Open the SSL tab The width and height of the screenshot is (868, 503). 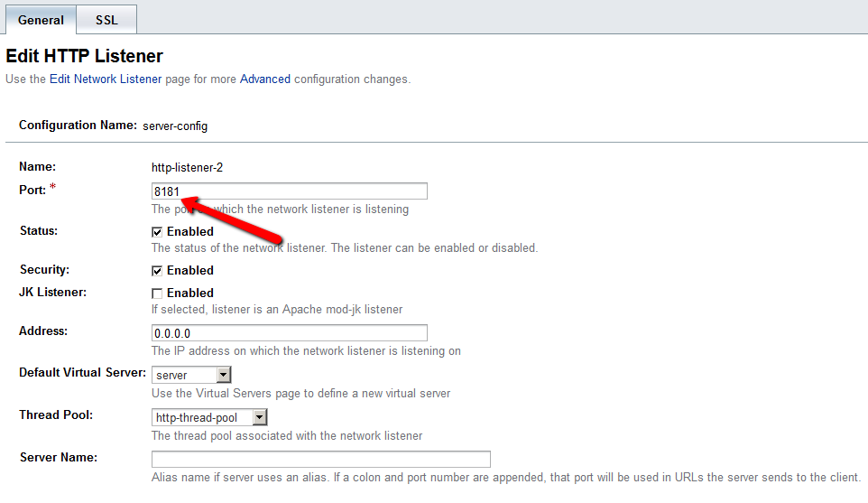click(106, 20)
